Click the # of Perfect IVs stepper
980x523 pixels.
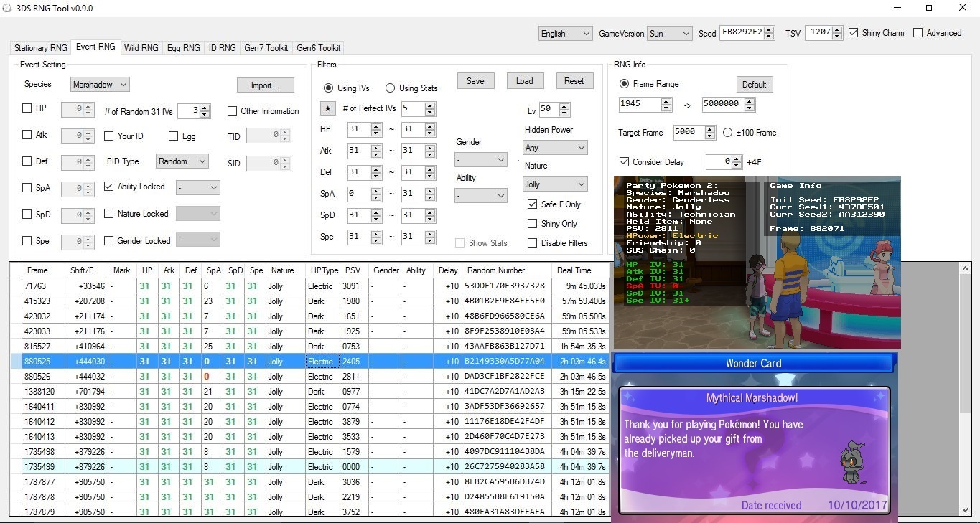[x=419, y=108]
